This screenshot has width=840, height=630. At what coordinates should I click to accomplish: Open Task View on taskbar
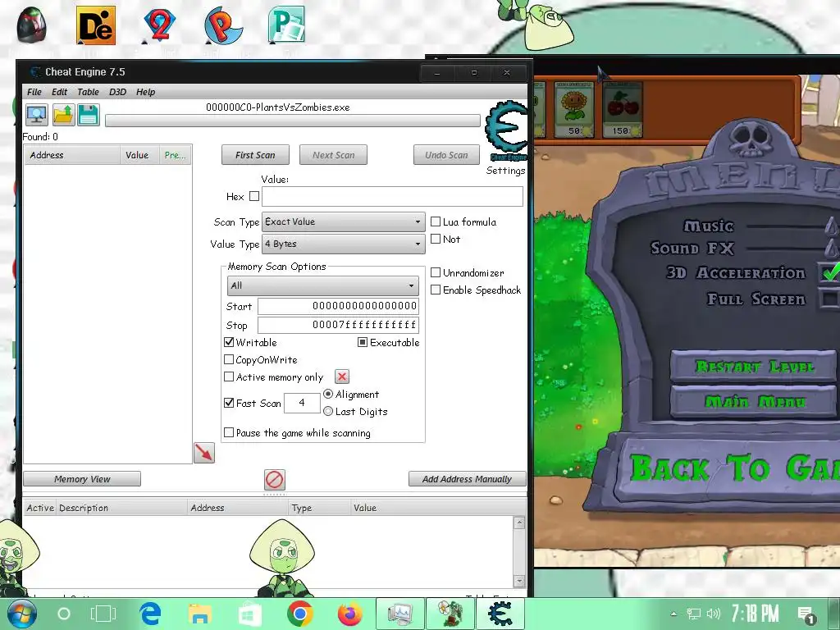point(103,614)
